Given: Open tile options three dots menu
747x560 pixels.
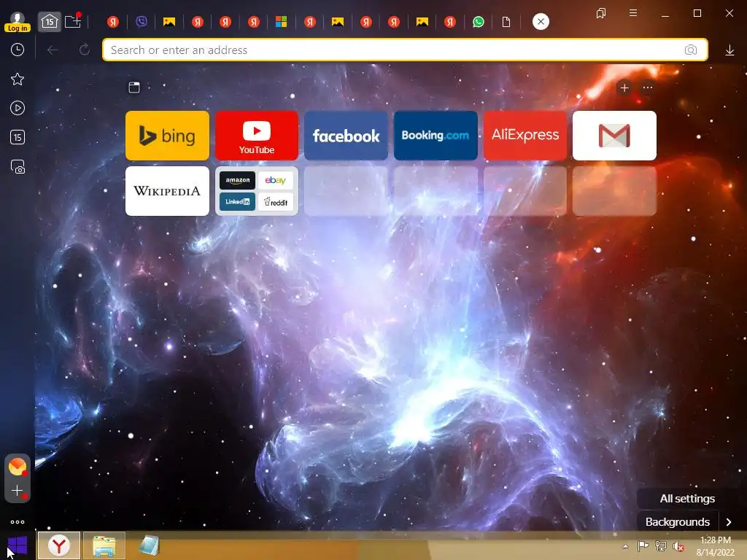Looking at the screenshot, I should (648, 87).
